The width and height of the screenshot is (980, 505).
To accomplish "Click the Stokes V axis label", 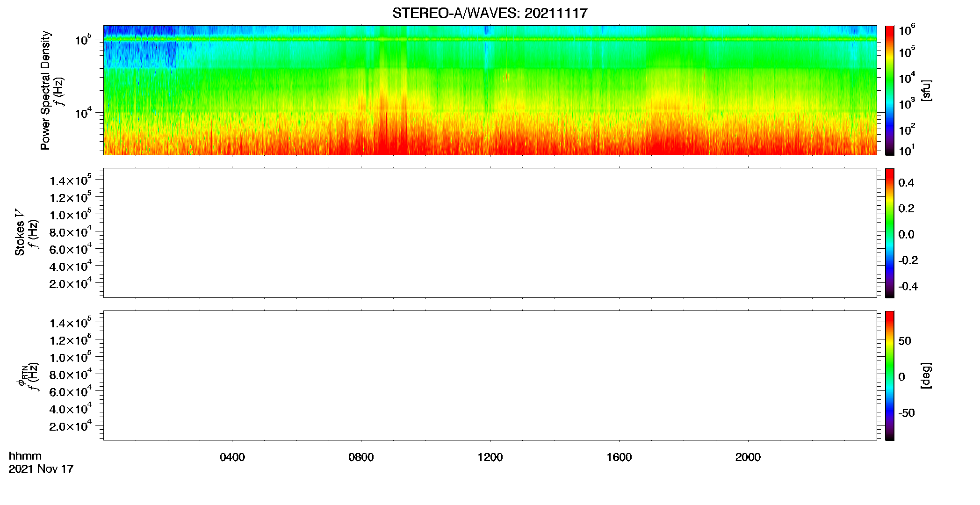I will [20, 232].
